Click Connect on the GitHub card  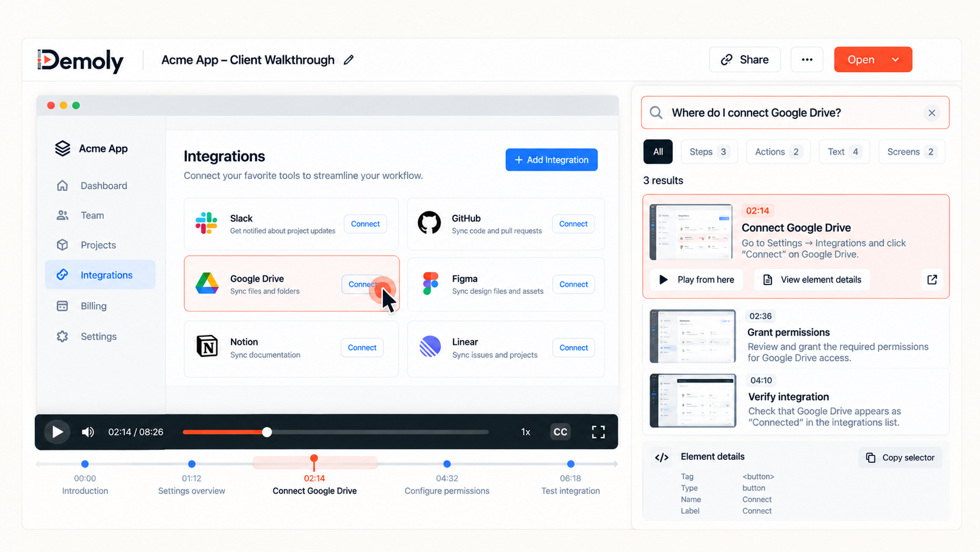573,224
